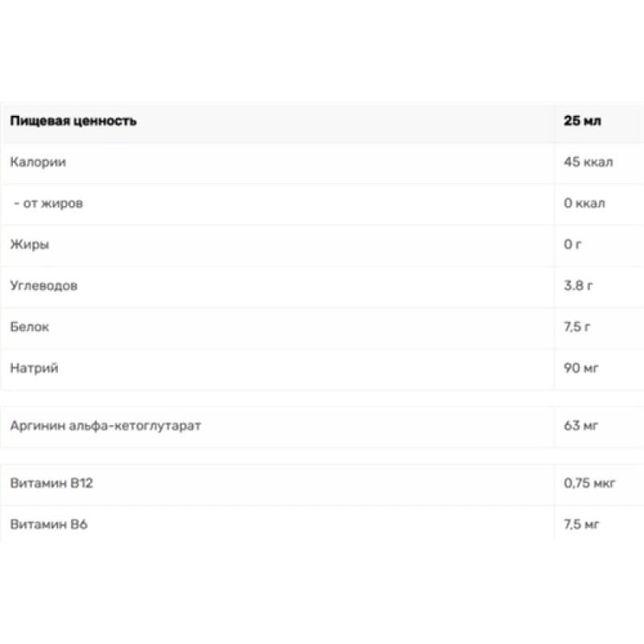The height and width of the screenshot is (644, 644).
Task: Click the '0 г' fats value
Action: [x=572, y=245]
